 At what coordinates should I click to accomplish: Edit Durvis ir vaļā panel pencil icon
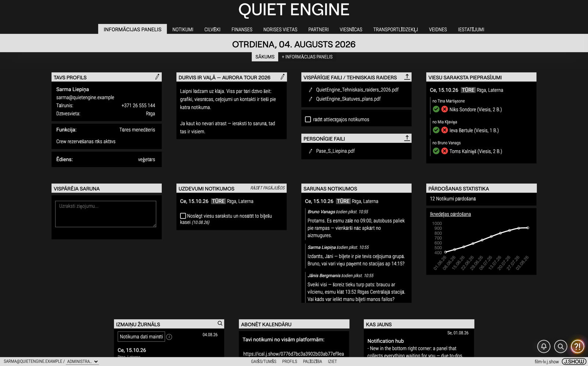pos(282,77)
